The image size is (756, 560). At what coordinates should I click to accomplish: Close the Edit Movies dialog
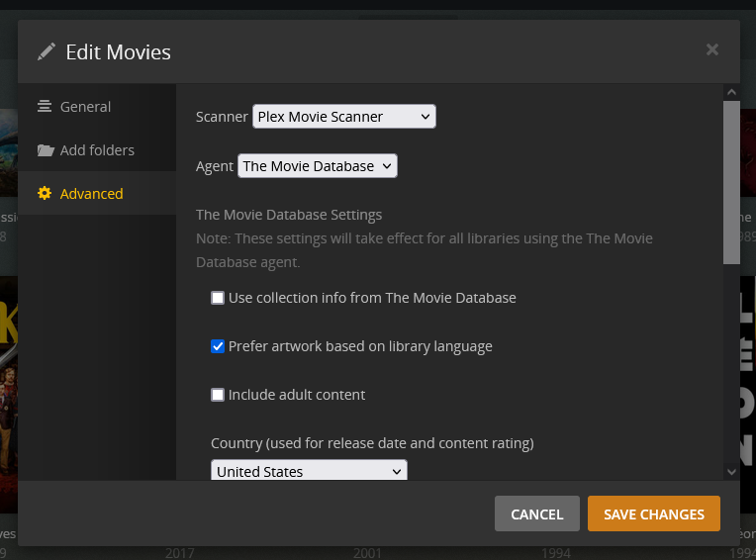tap(712, 49)
